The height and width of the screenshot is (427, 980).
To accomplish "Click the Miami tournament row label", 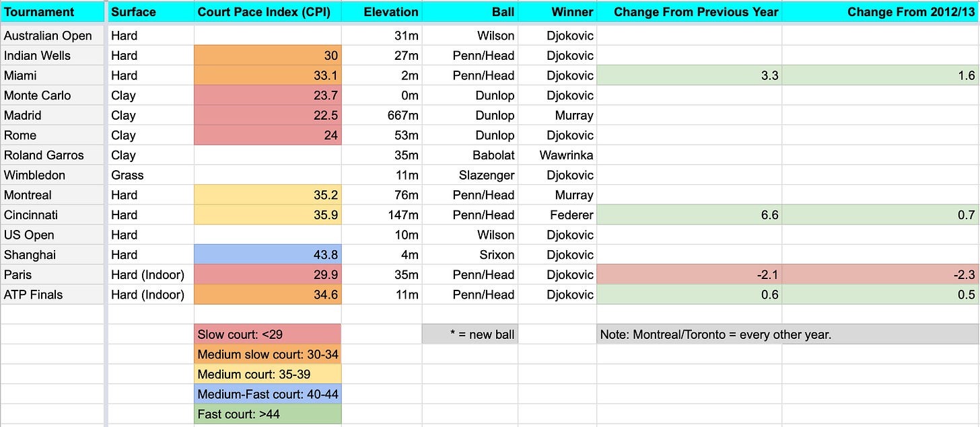I will point(53,75).
